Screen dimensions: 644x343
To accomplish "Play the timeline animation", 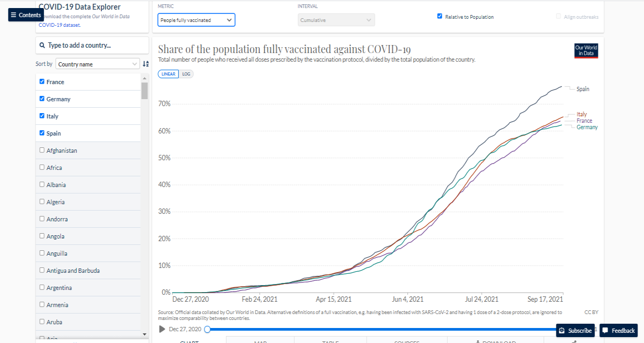I will 162,329.
